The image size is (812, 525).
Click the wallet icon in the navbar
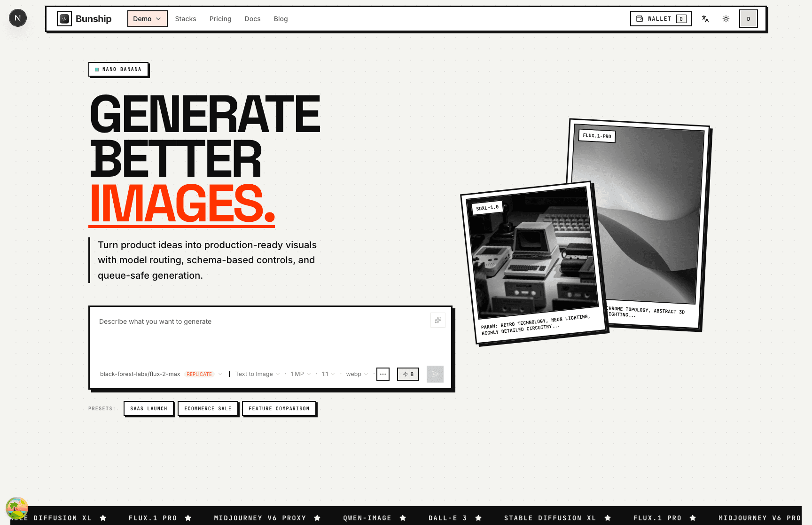(x=639, y=19)
